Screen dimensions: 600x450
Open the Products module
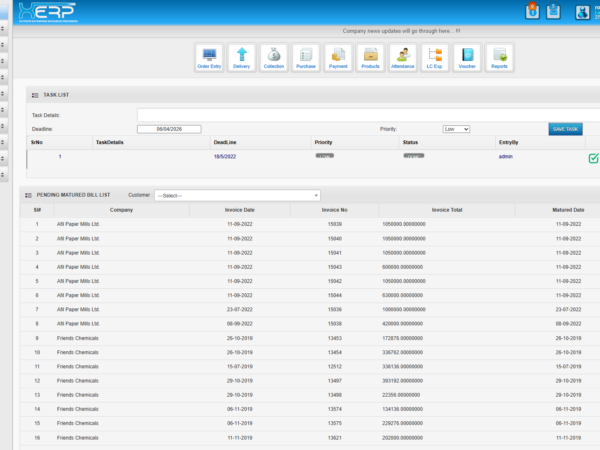(x=370, y=58)
